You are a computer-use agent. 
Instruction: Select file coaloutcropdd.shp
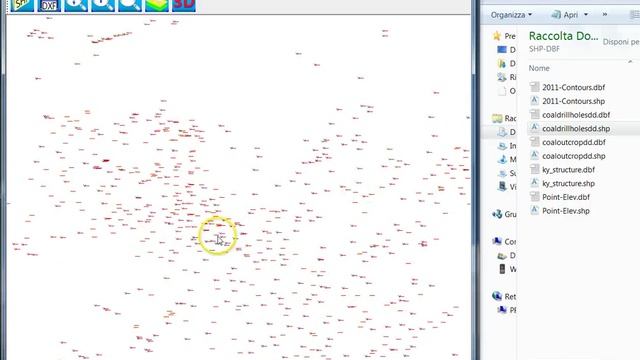(573, 156)
